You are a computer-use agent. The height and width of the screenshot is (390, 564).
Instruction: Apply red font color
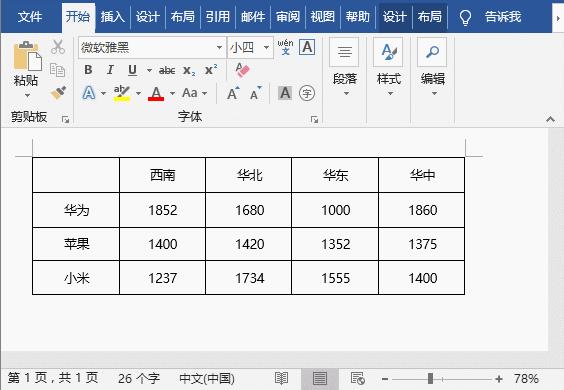click(x=156, y=94)
